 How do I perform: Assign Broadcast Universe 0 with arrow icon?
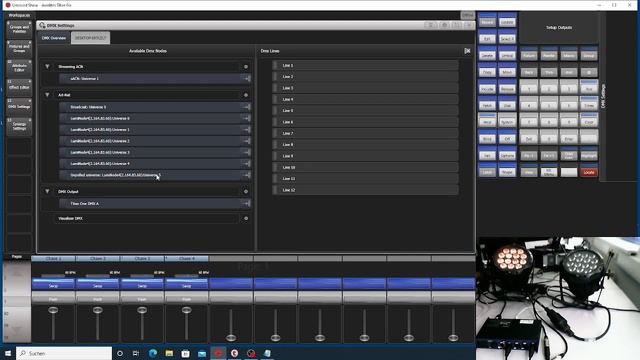[x=246, y=107]
